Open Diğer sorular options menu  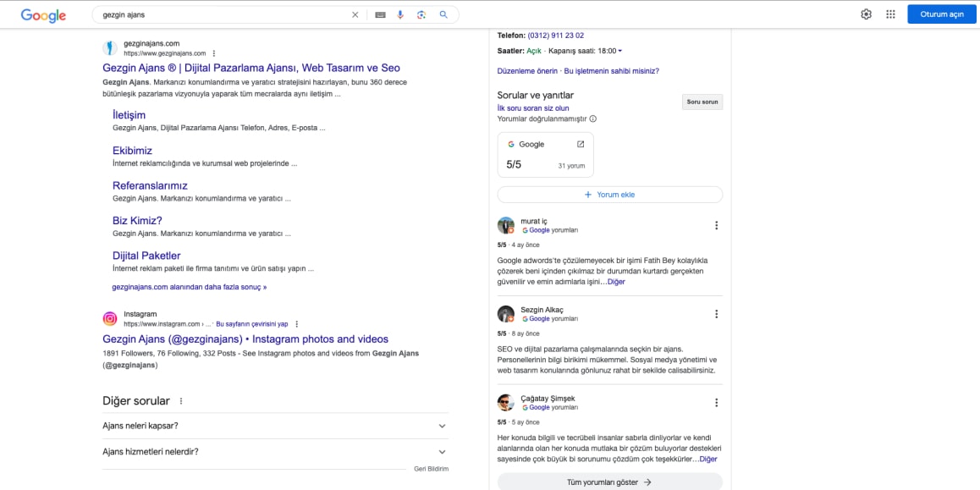coord(181,401)
